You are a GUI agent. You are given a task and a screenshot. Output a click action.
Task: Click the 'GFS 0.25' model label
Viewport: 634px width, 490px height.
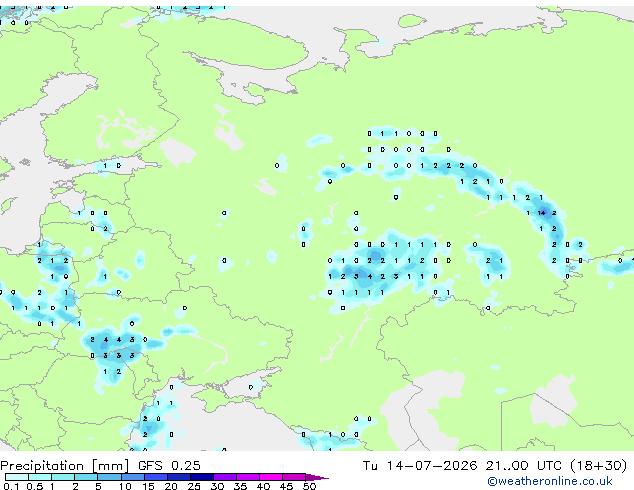[x=169, y=466]
